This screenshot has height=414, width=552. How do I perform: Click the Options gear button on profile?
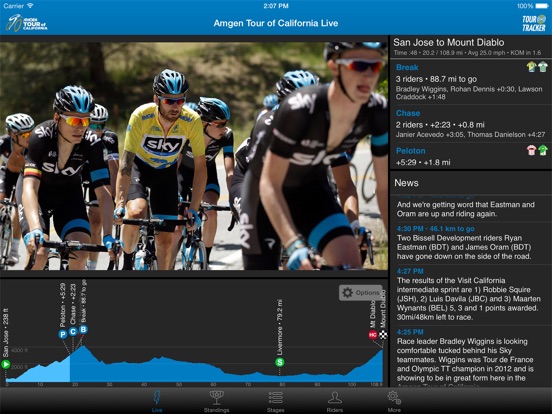(360, 293)
